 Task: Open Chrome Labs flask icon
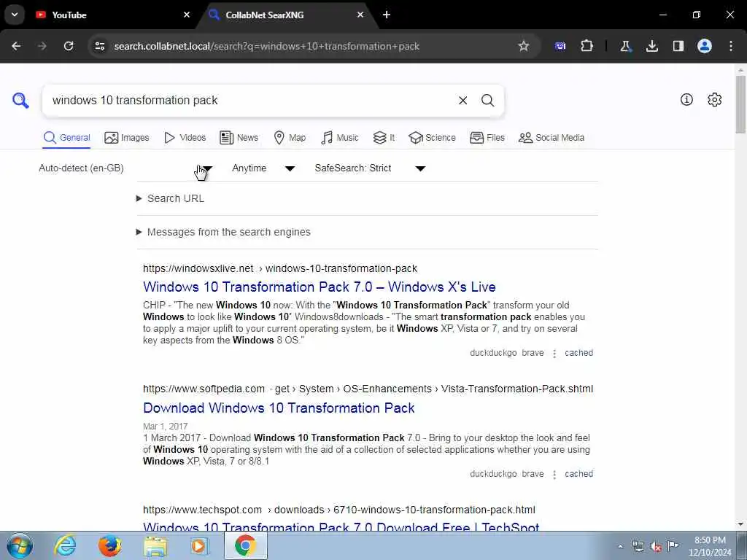(625, 46)
